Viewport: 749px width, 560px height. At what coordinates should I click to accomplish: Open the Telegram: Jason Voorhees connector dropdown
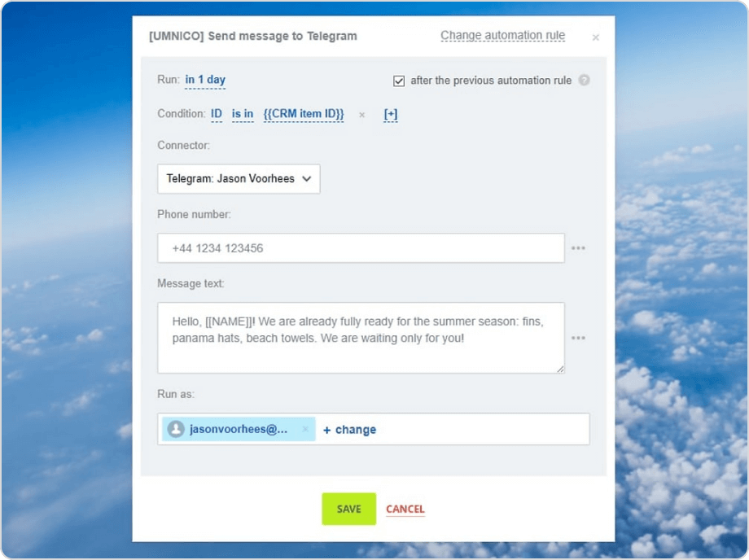click(238, 178)
